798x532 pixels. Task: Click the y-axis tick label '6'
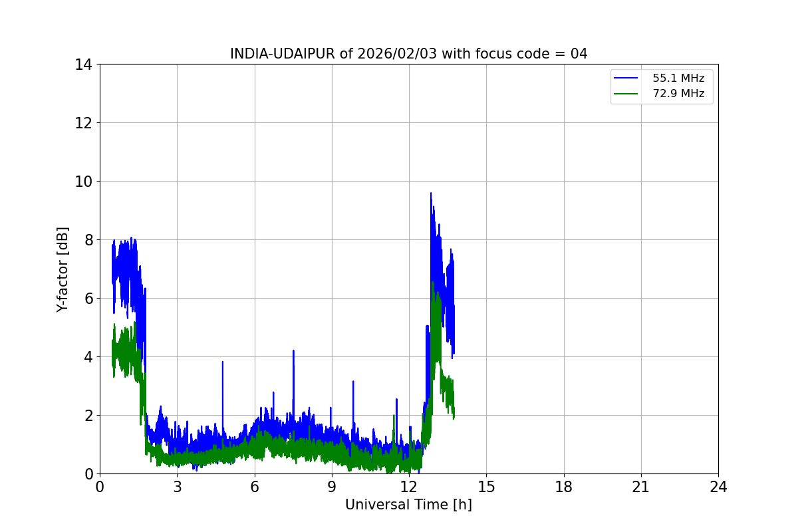coord(88,299)
